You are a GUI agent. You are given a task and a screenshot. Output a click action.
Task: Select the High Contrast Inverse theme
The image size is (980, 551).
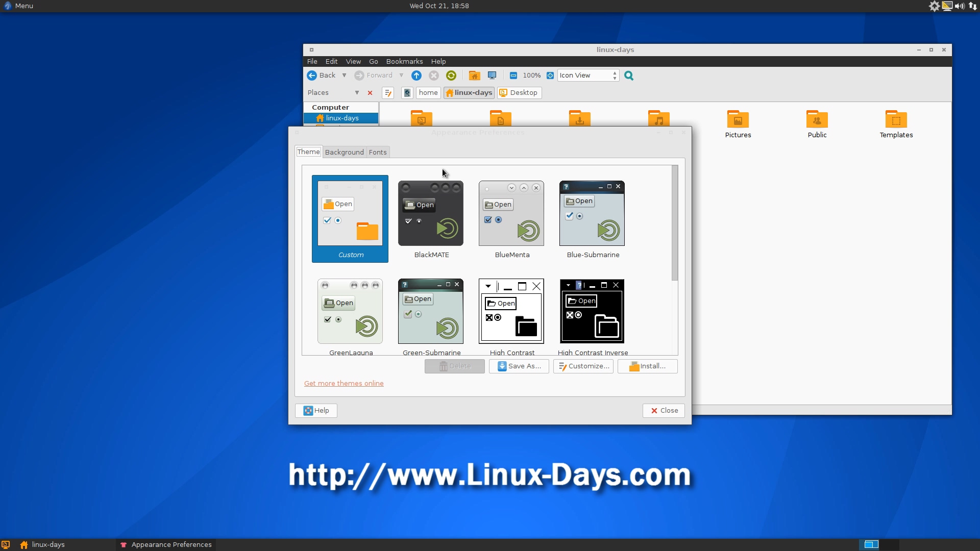coord(592,317)
